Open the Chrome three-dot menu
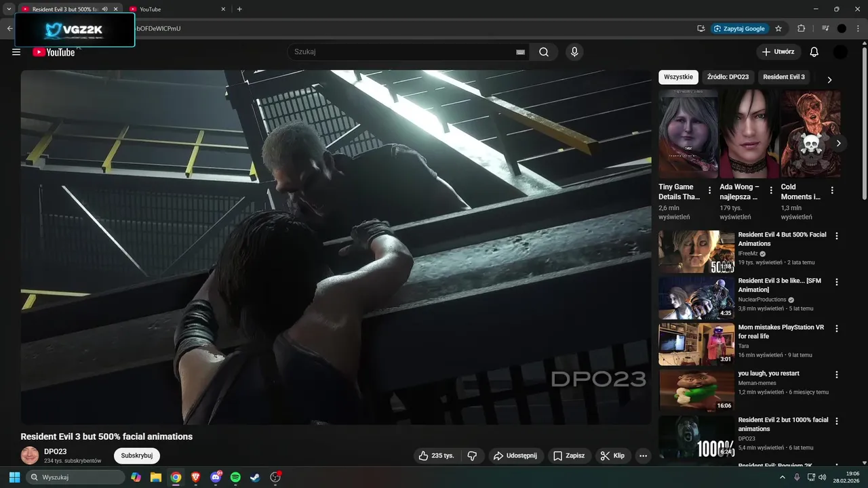Viewport: 868px width, 488px height. point(856,28)
